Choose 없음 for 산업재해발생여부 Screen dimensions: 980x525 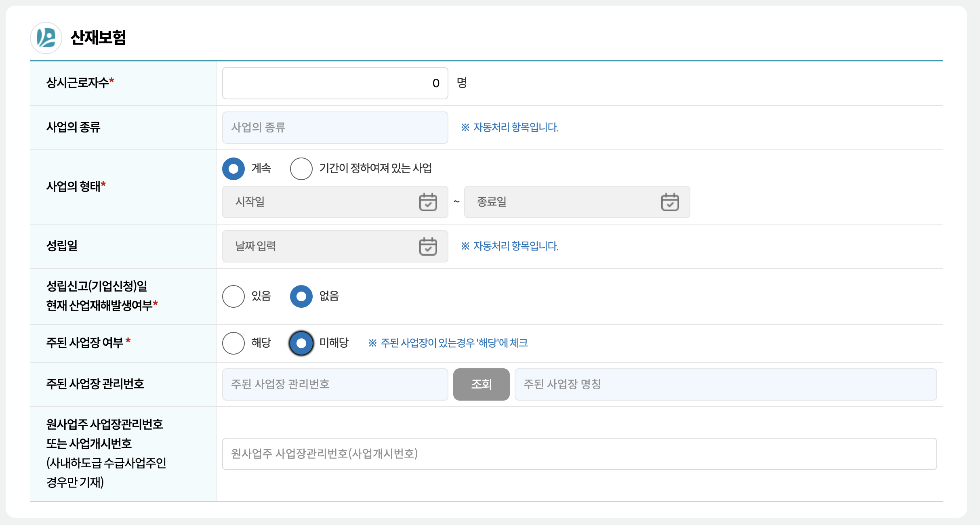(301, 296)
